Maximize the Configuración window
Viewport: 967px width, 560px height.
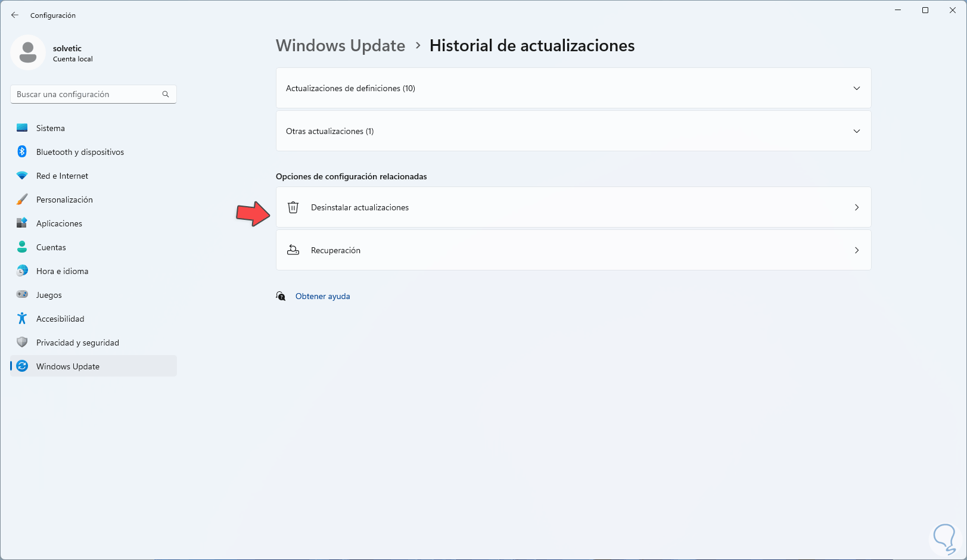(x=925, y=10)
